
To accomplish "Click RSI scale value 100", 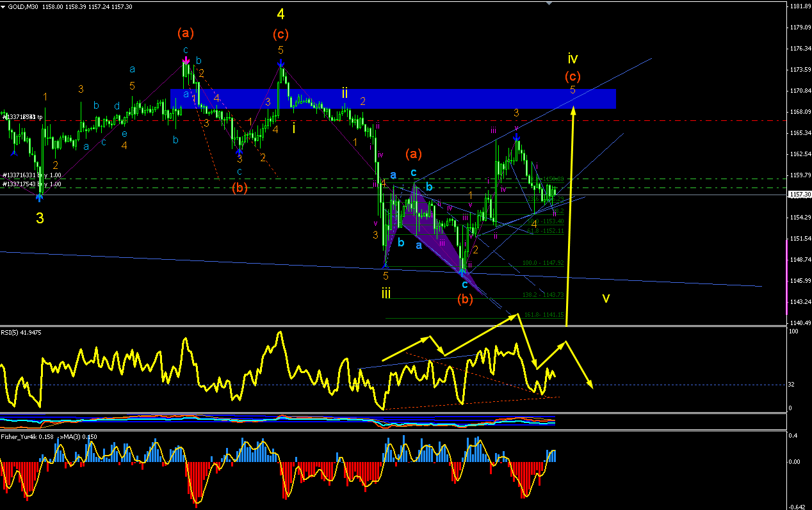I will pyautogui.click(x=794, y=331).
